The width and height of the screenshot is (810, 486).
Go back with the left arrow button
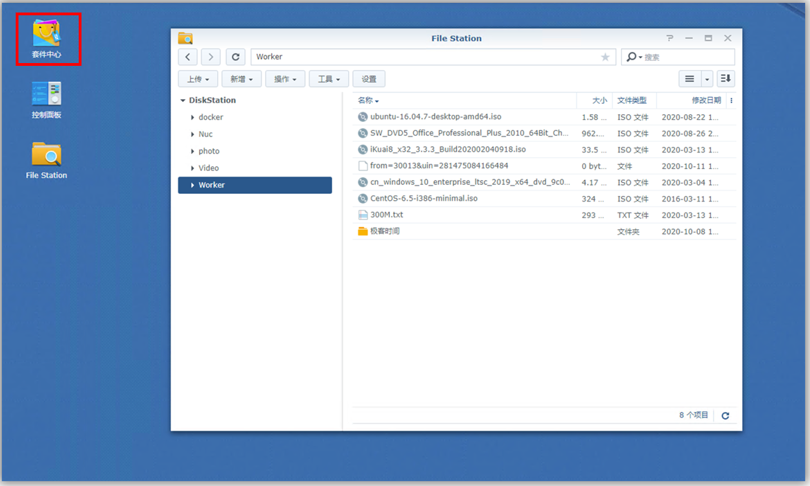point(188,57)
